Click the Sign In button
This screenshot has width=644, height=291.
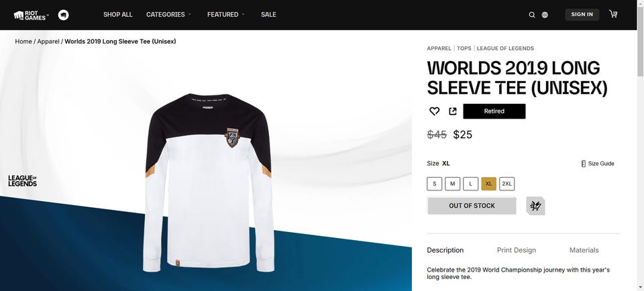click(x=582, y=14)
